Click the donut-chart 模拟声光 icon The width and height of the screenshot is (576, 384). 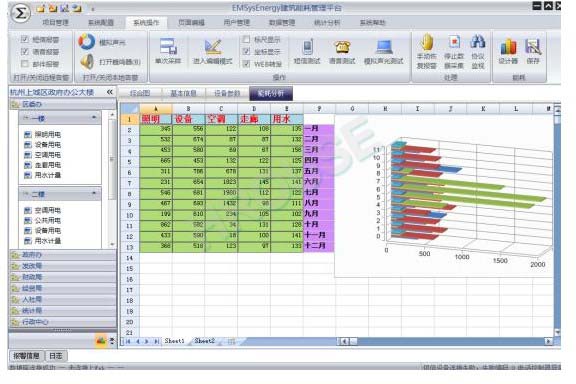87,42
